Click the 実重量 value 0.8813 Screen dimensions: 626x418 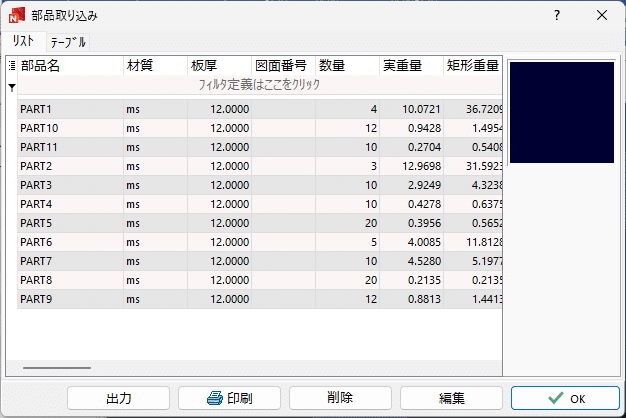coord(424,299)
